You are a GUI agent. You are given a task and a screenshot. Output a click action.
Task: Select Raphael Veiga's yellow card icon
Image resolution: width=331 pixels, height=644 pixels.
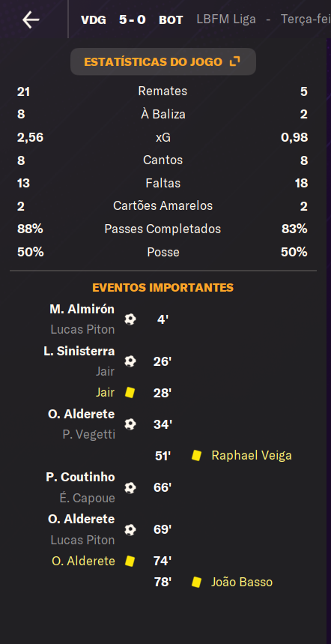pos(196,456)
